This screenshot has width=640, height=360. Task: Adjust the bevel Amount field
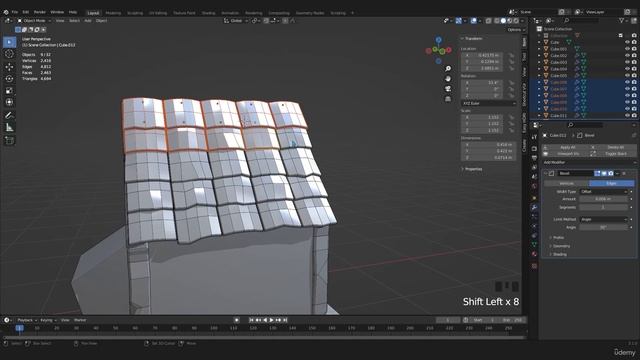click(603, 199)
